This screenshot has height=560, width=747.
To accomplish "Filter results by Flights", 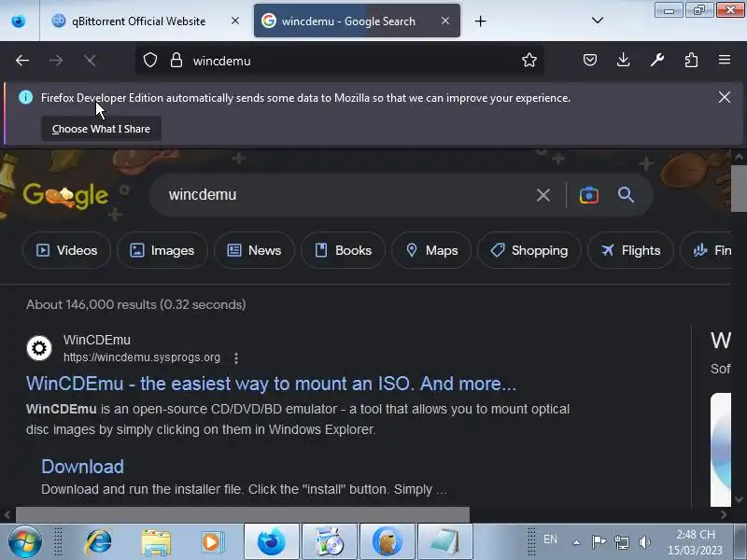I will pyautogui.click(x=631, y=250).
